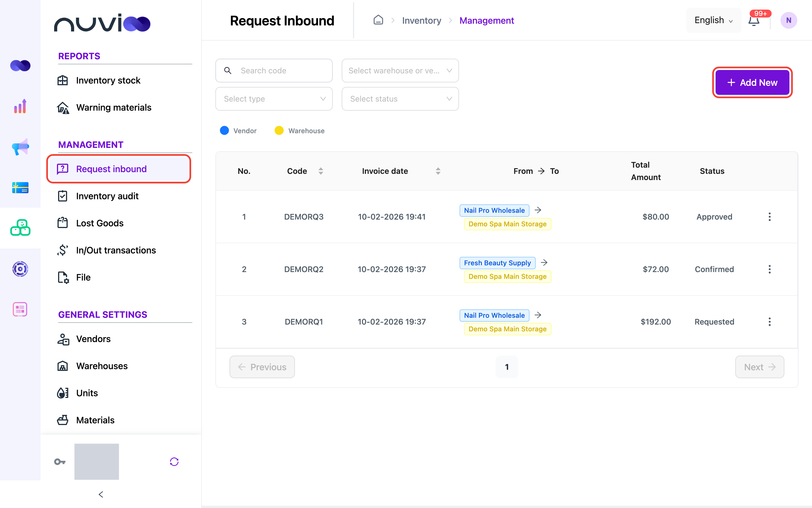Click the Search code input field
The height and width of the screenshot is (508, 812).
point(274,71)
